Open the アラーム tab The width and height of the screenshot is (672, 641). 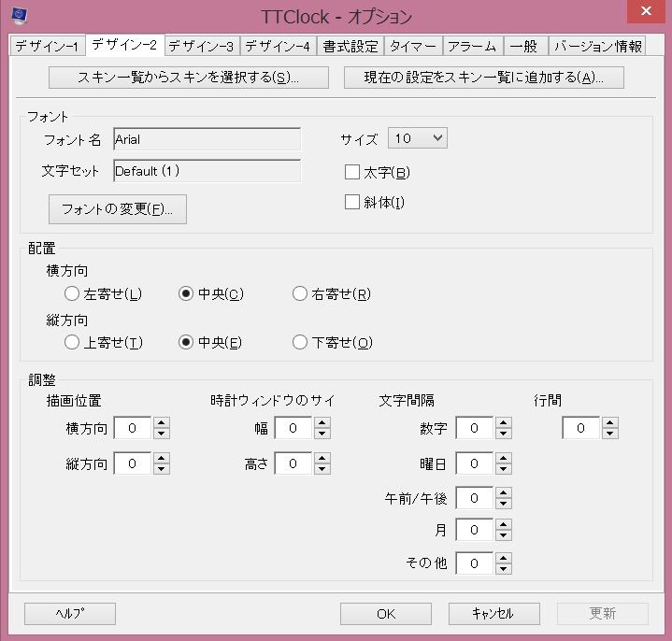click(x=472, y=46)
